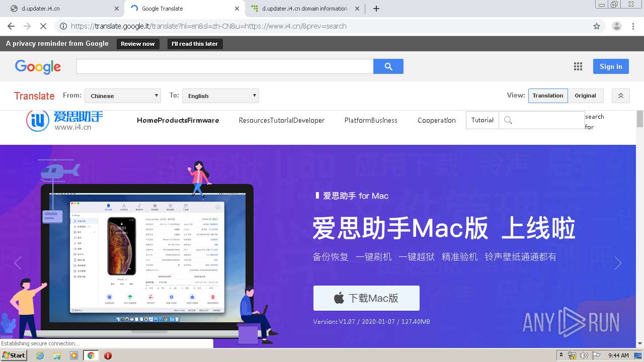This screenshot has height=362, width=644.
Task: Open Chrome three-dot menu
Action: (634, 26)
